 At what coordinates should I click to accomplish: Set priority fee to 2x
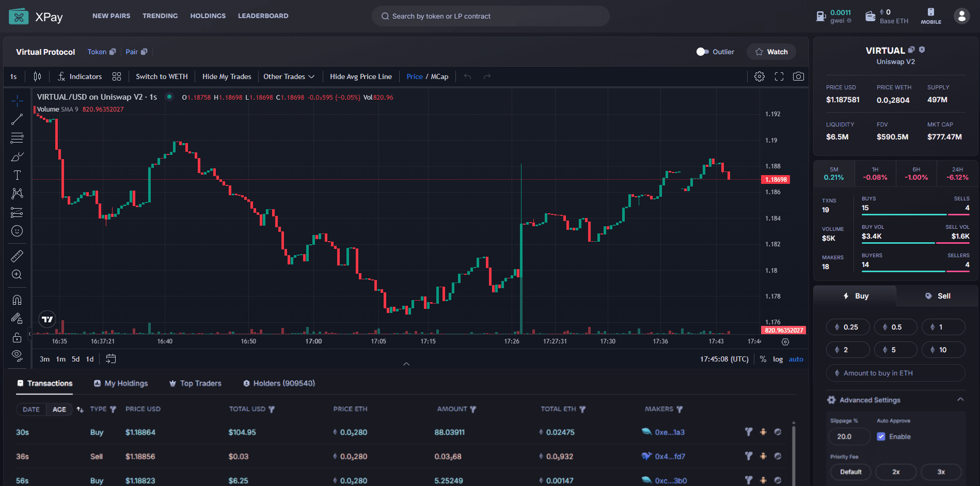[896, 472]
